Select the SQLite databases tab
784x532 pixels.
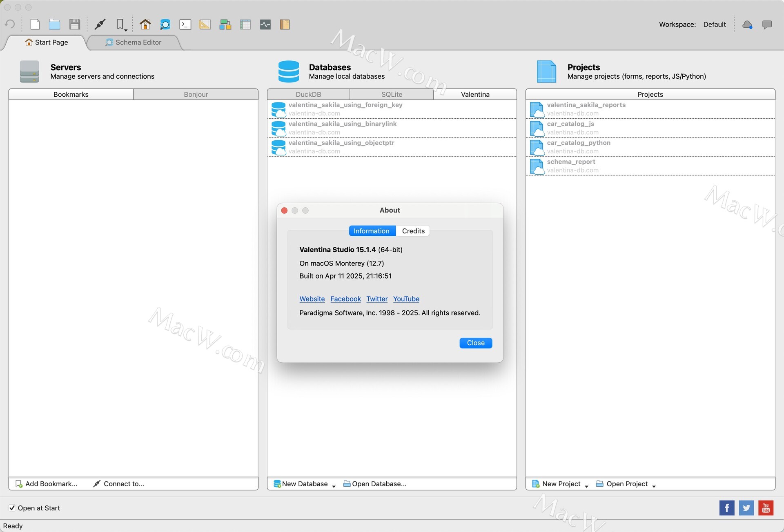pyautogui.click(x=392, y=94)
